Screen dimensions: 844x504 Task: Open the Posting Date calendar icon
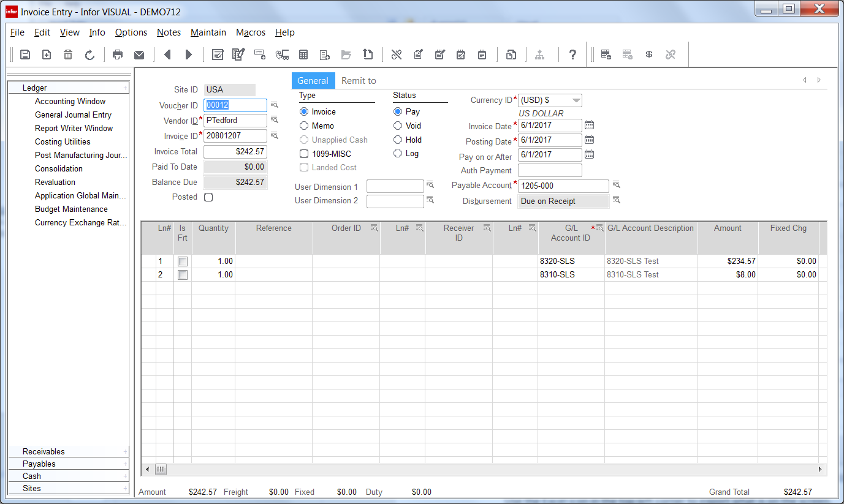tap(589, 140)
